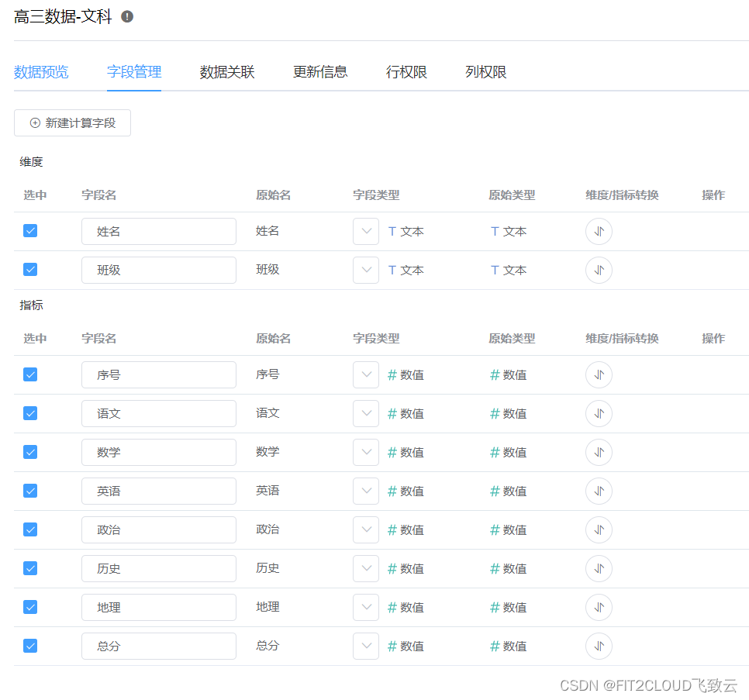Open field type dropdown for 班级
This screenshot has height=700, width=749.
point(366,271)
